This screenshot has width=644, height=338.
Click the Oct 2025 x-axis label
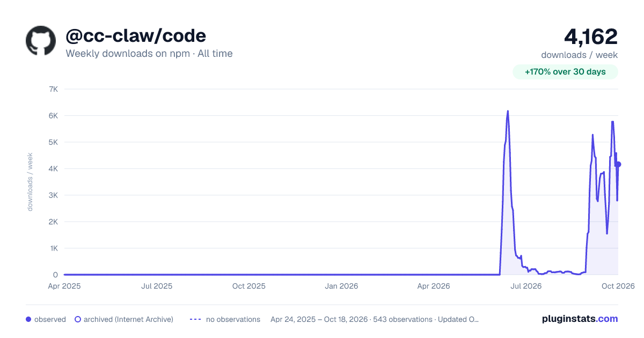click(x=249, y=286)
